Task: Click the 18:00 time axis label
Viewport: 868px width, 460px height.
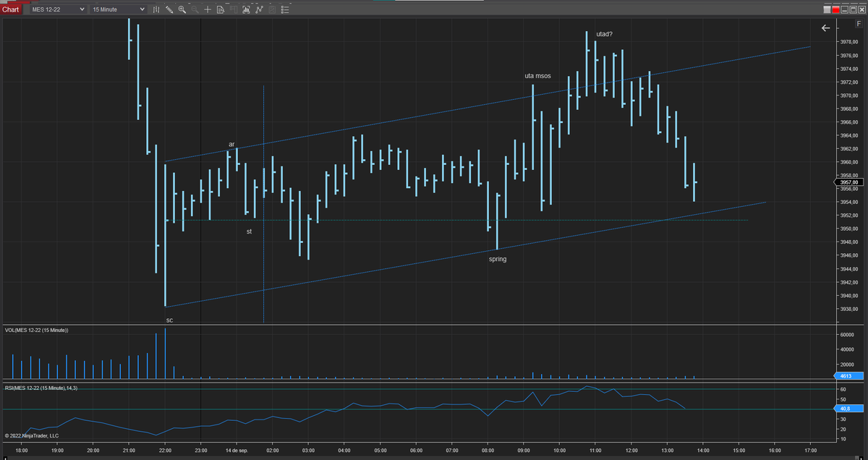Action: tap(22, 450)
